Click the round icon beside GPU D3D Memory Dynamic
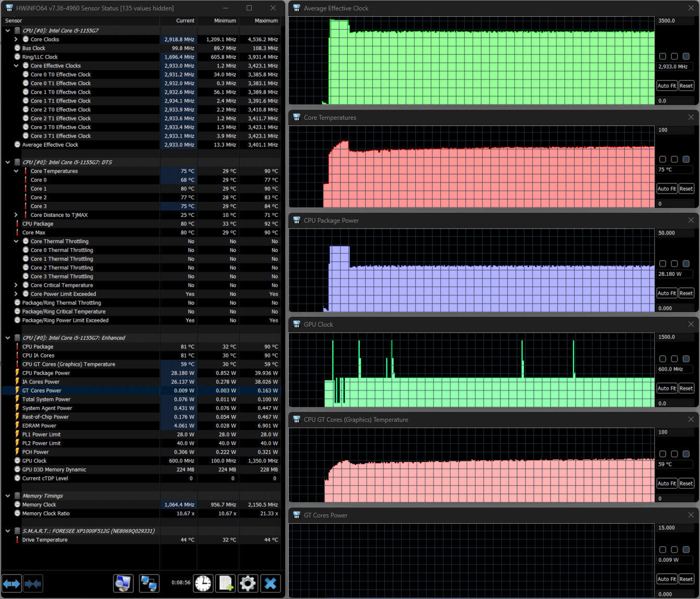The width and height of the screenshot is (700, 599). 17,469
